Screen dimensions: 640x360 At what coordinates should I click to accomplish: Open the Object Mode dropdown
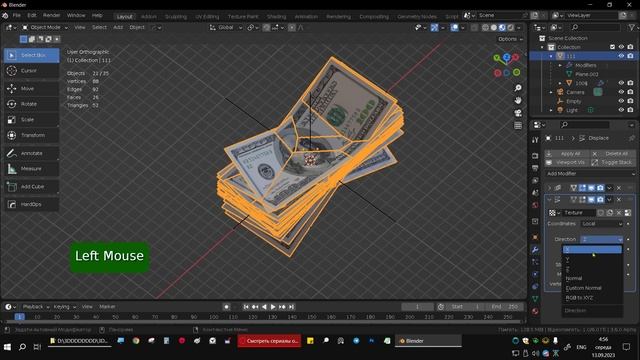44,27
